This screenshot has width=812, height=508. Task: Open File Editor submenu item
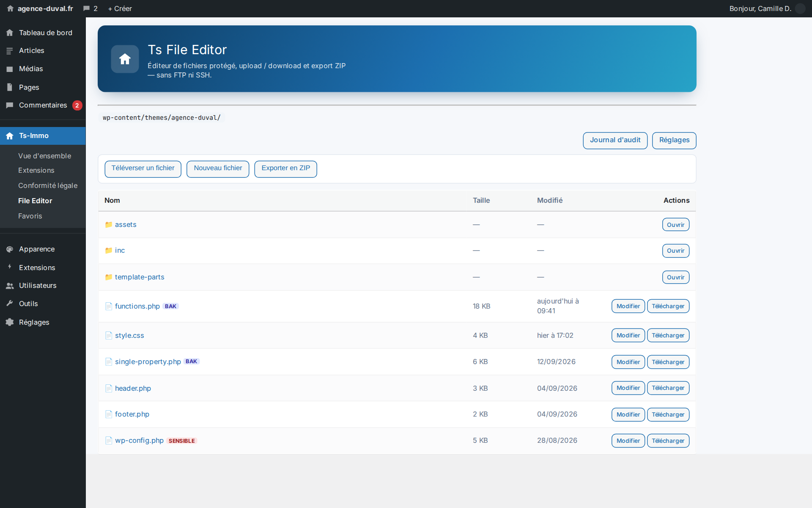click(35, 201)
